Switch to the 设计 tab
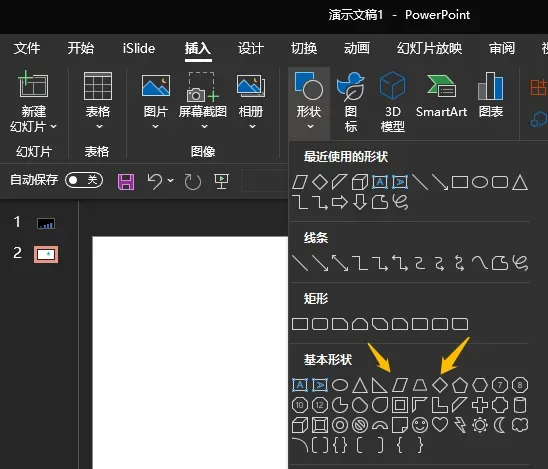This screenshot has width=548, height=469. point(251,48)
